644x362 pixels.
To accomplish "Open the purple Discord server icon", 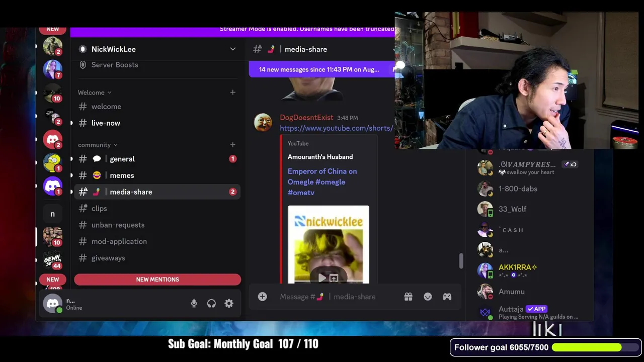I will 52,186.
